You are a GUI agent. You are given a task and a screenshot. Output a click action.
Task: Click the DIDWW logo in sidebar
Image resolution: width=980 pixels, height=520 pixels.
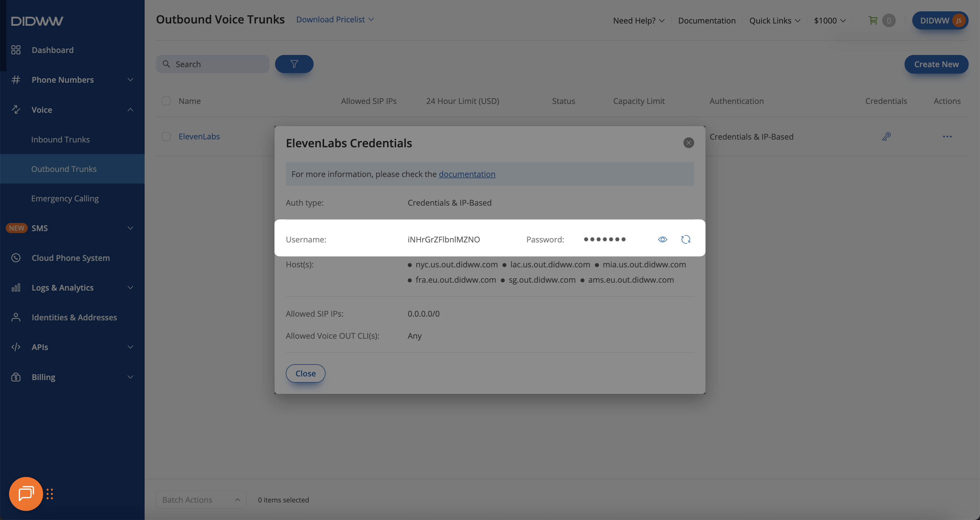click(x=37, y=21)
